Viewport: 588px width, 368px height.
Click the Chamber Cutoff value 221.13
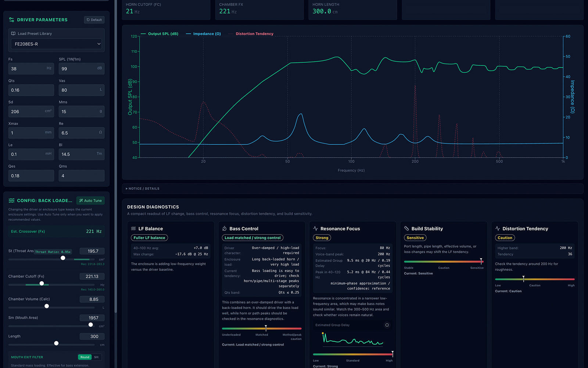(92, 276)
